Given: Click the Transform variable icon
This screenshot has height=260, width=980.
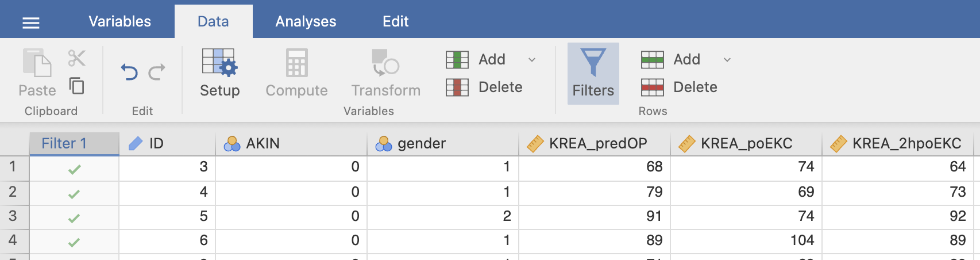Looking at the screenshot, I should click(385, 73).
